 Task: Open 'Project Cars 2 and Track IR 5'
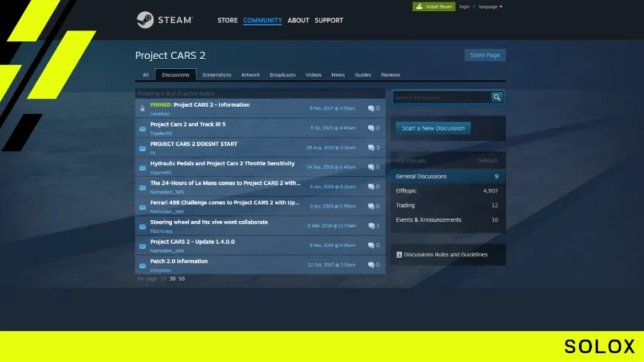pyautogui.click(x=187, y=124)
